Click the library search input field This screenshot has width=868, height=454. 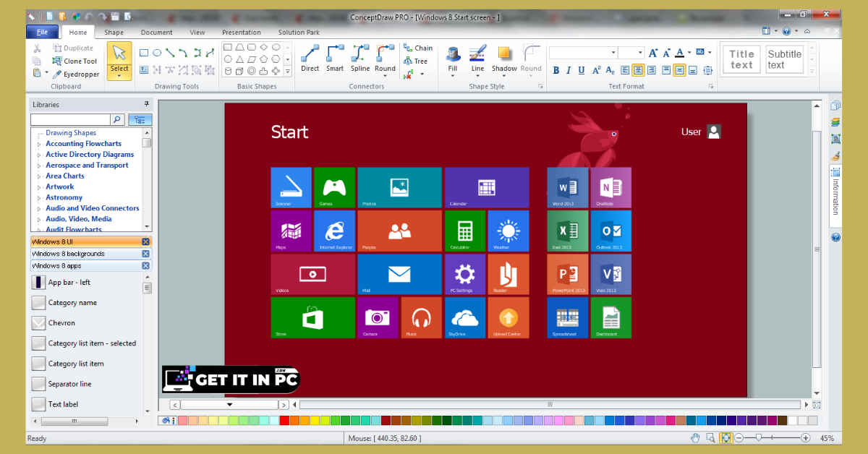pos(70,119)
